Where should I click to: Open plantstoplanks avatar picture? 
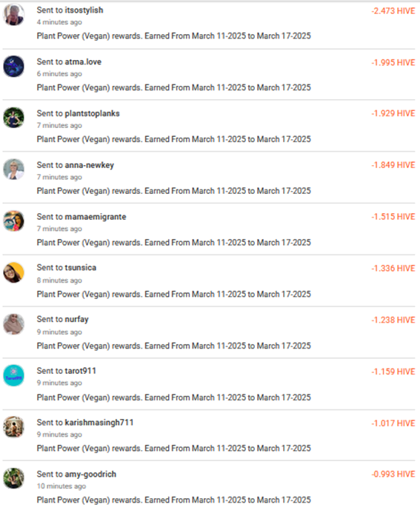click(13, 118)
